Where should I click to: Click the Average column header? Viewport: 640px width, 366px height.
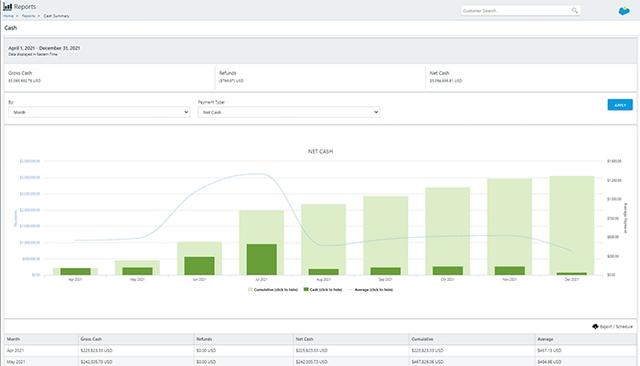[x=586, y=339]
